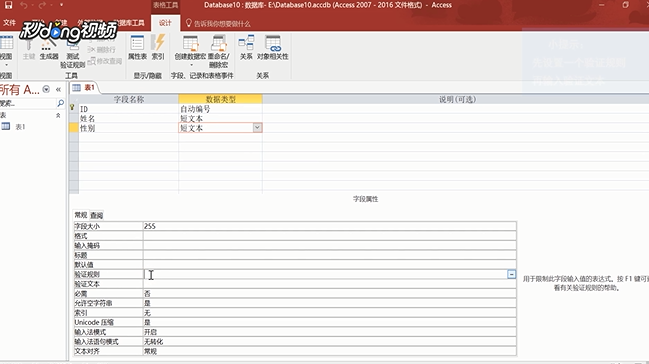Click the 字段名称 column header
Image resolution: width=649 pixels, height=364 pixels.
[129, 99]
